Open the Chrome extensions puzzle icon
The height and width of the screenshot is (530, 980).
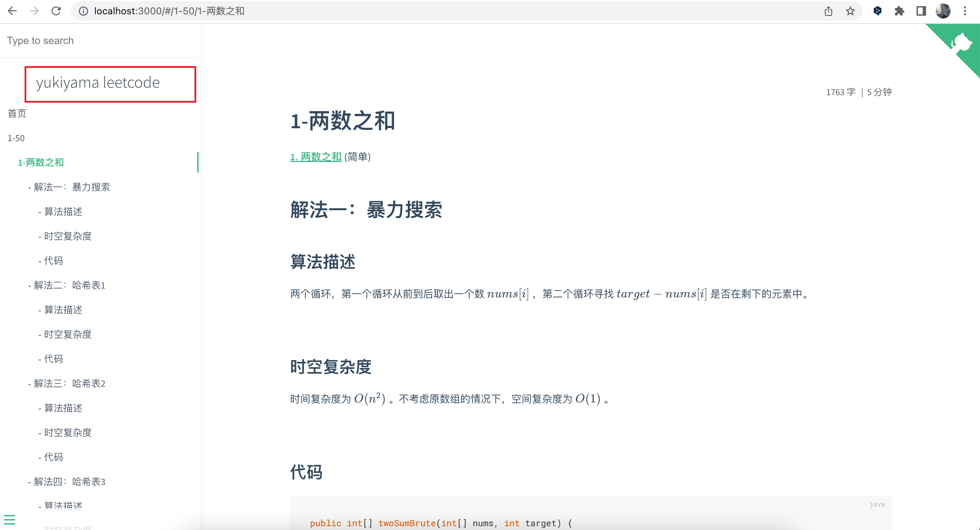(899, 11)
